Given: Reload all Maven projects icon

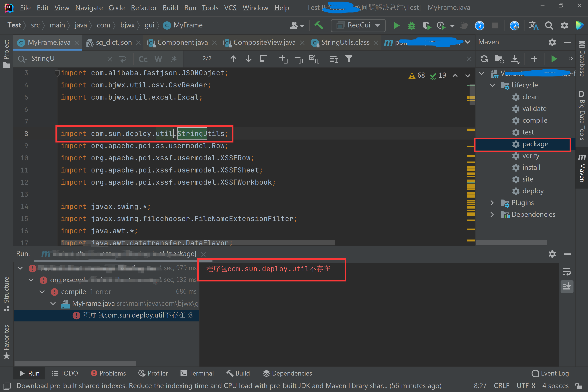Looking at the screenshot, I should 484,59.
